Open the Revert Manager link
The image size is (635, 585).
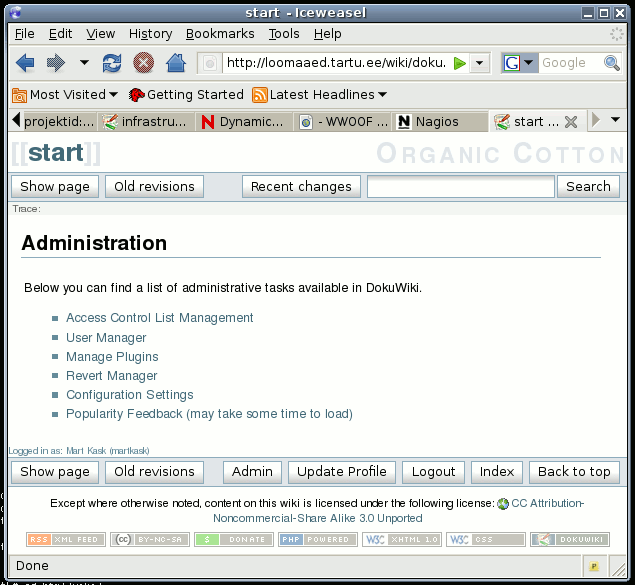coord(111,376)
